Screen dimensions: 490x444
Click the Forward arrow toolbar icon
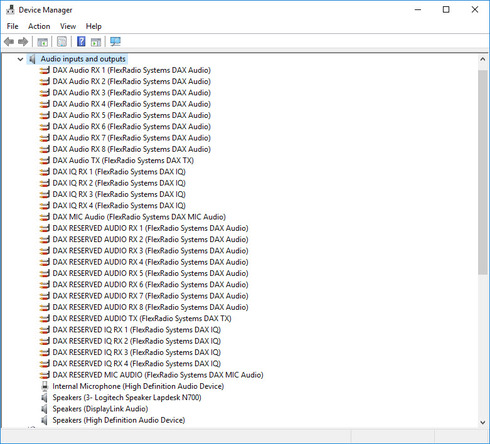(x=23, y=42)
